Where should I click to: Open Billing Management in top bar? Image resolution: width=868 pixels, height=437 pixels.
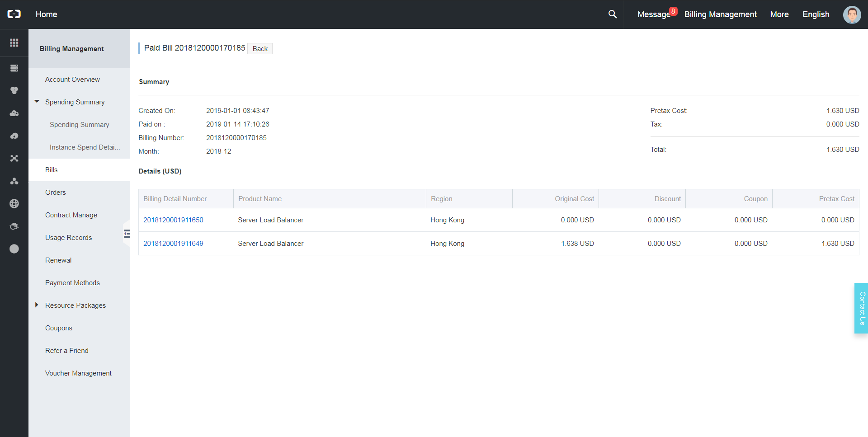tap(720, 14)
